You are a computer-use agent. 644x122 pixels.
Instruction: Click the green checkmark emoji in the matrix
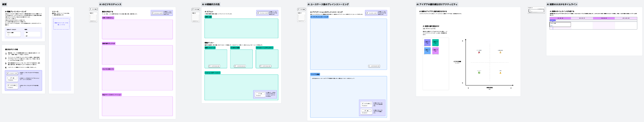[x=479, y=73]
